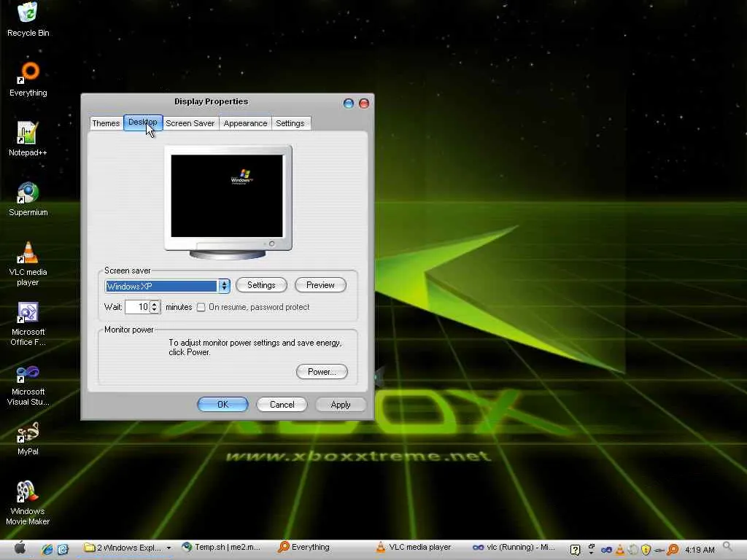This screenshot has height=560, width=747.
Task: Switch to VLC media player taskbar window
Action: pos(414,548)
